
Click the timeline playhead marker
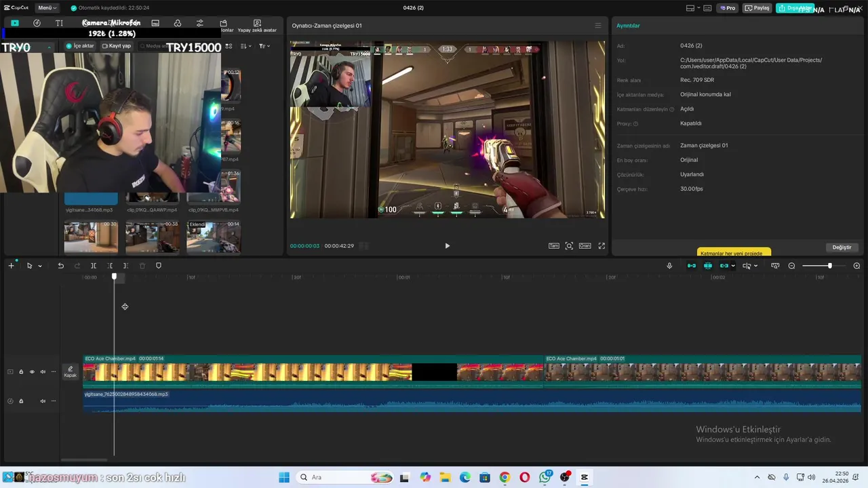(114, 277)
